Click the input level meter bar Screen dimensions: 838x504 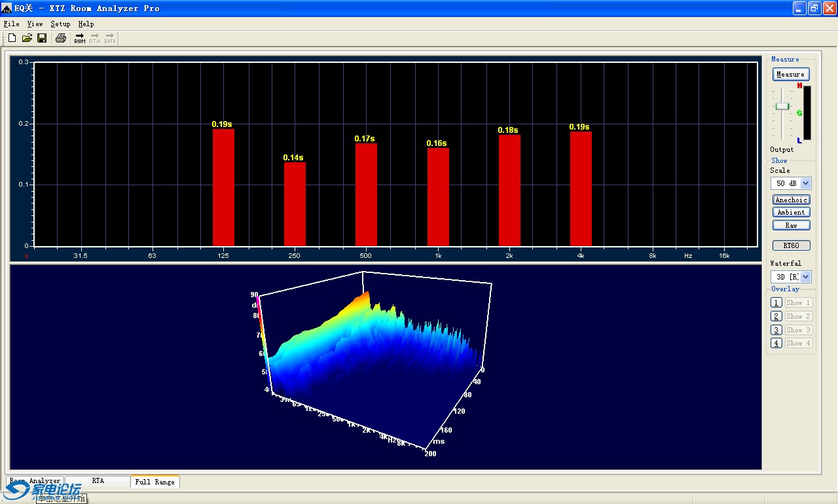tap(807, 113)
